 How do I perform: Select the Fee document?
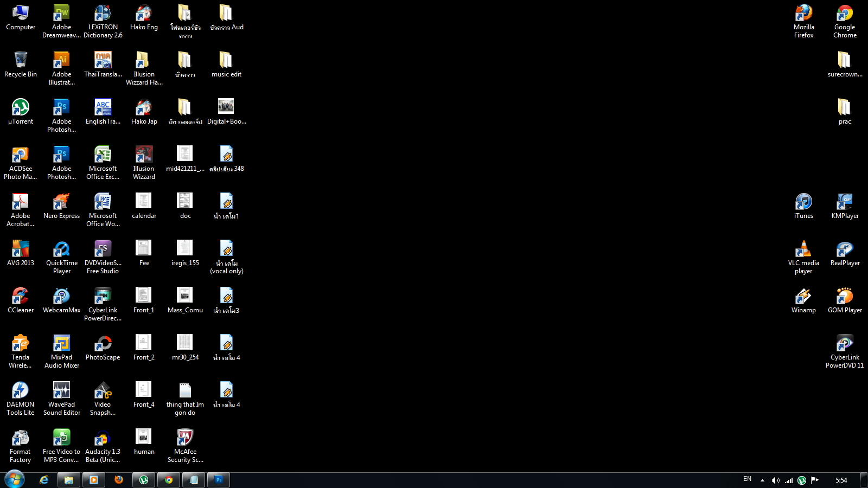pos(144,253)
